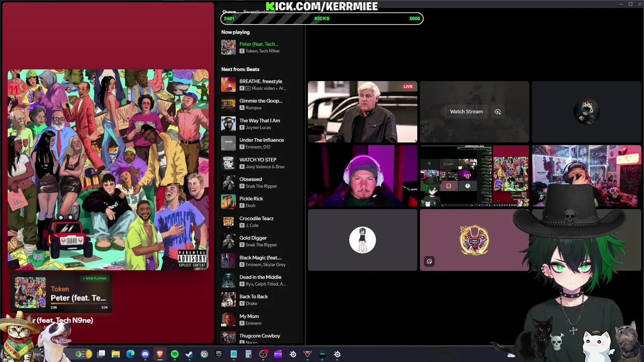Click the music video icon under BREATHE. freestyle
This screenshot has width=644, height=362.
248,88
